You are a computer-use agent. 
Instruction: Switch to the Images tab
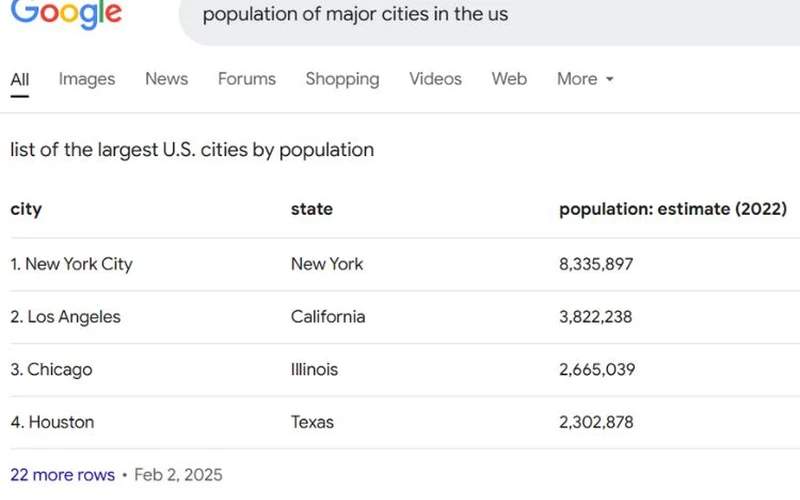pos(87,79)
